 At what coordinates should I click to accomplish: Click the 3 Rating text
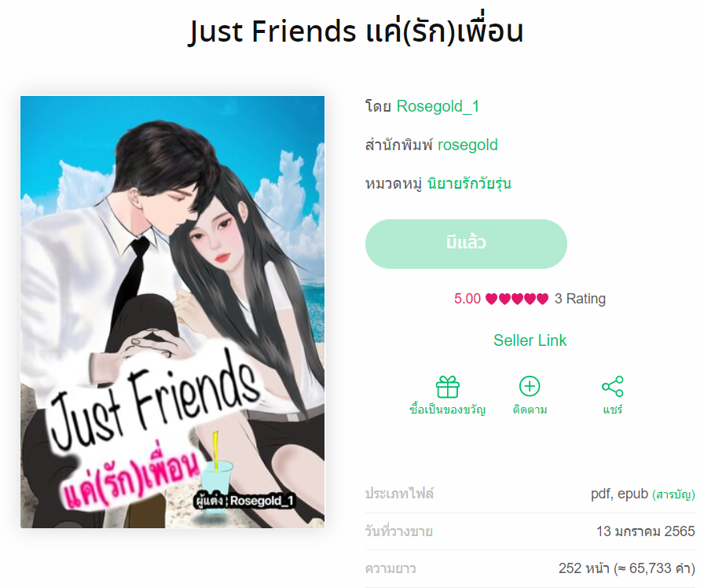[x=580, y=299]
